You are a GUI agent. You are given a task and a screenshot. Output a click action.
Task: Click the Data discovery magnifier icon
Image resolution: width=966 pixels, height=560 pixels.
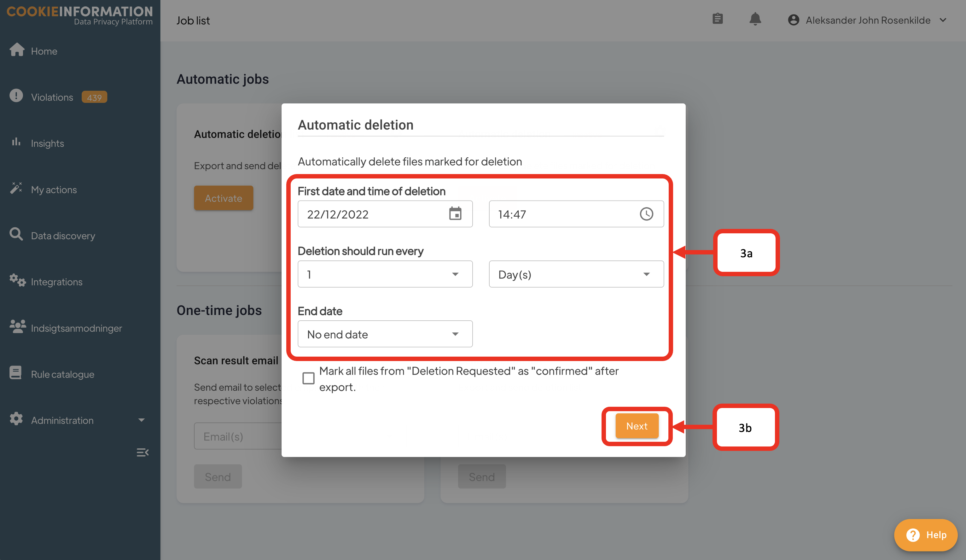(x=16, y=234)
